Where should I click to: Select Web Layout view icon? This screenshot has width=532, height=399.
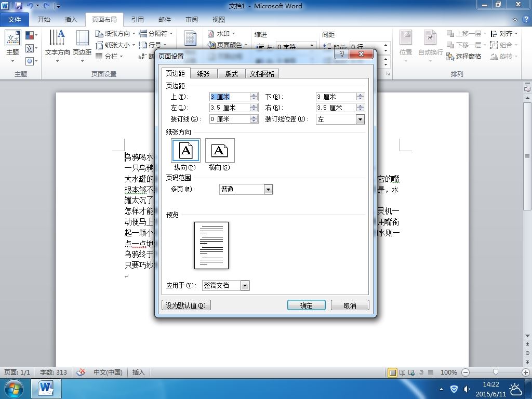point(411,373)
